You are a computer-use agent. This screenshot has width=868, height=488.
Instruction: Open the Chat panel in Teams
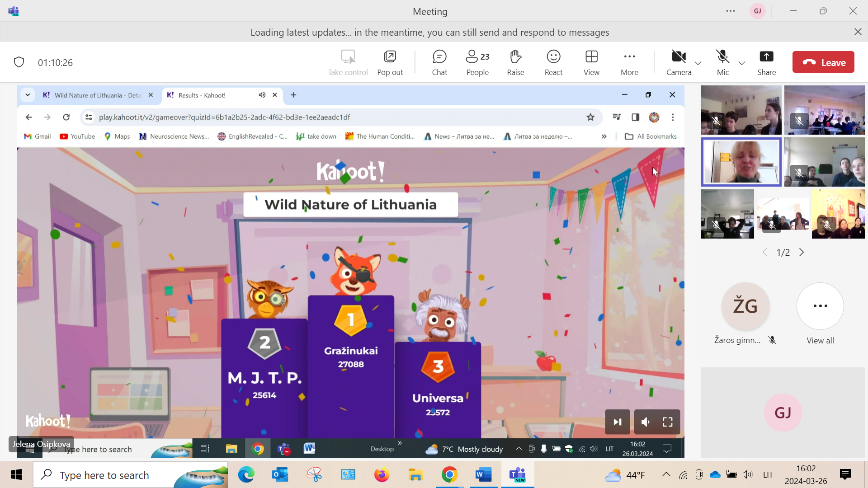pyautogui.click(x=439, y=62)
